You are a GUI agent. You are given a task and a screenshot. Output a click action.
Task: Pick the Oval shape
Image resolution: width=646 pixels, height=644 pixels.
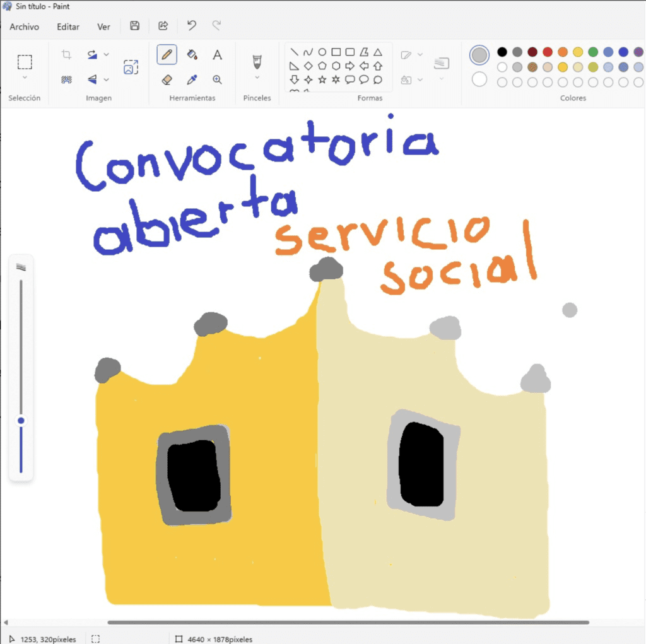322,52
